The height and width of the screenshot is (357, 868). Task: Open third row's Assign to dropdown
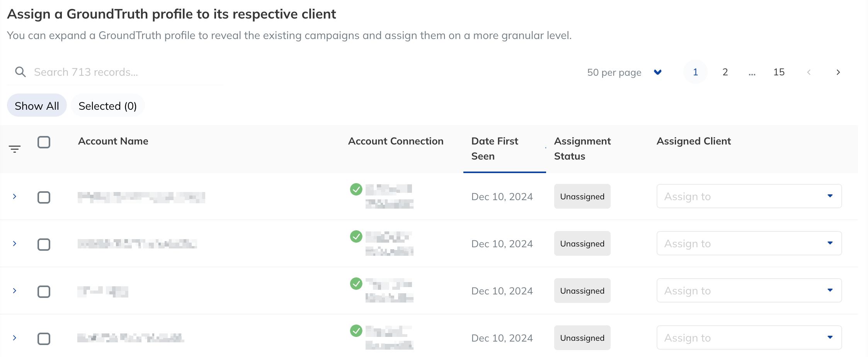pyautogui.click(x=749, y=291)
